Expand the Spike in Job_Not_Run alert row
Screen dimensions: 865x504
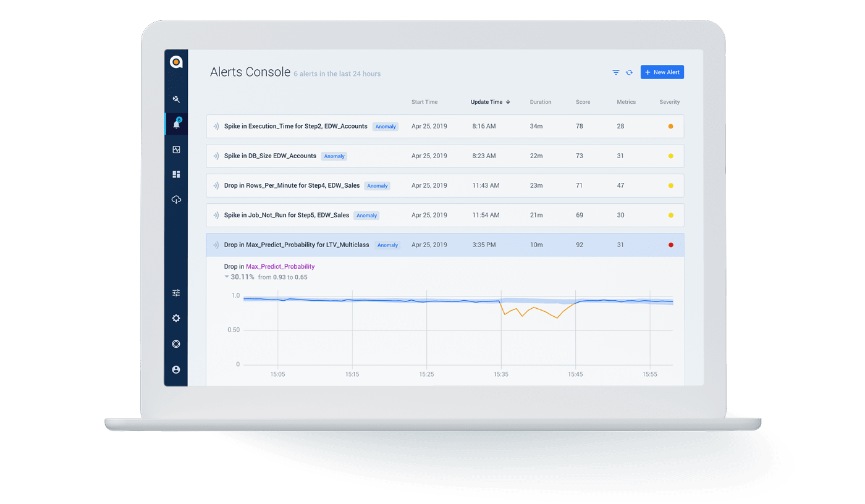coord(445,215)
